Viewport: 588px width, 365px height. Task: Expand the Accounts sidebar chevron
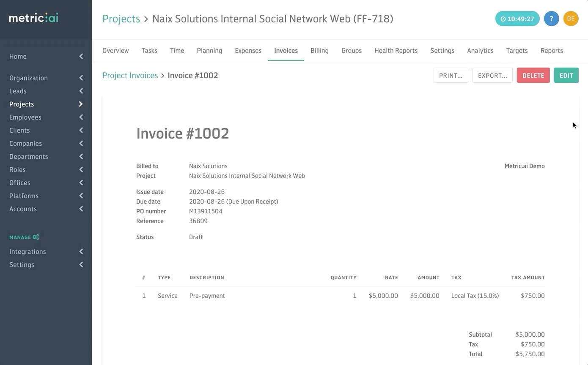81,209
